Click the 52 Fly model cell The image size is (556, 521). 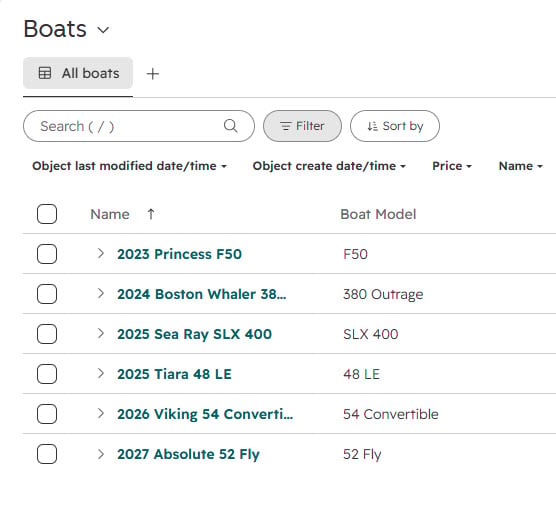[362, 454]
